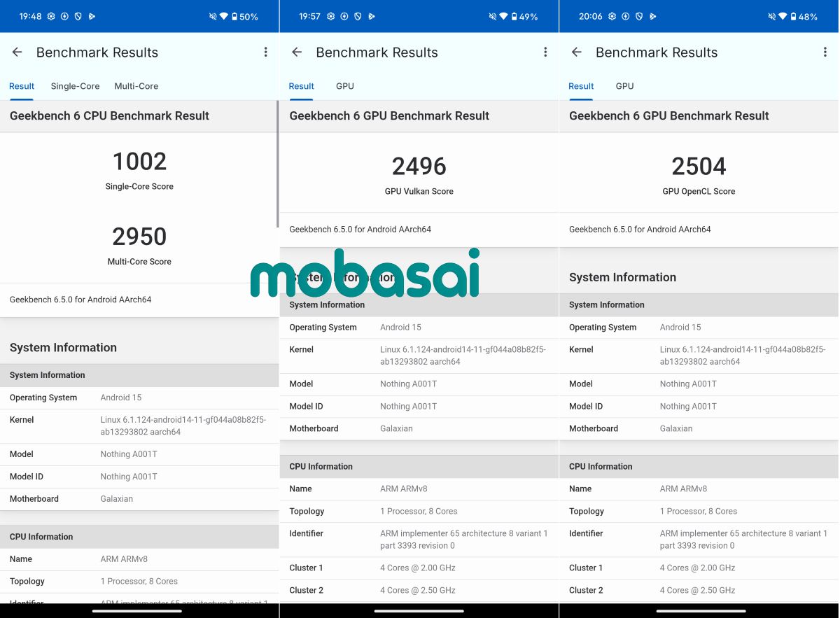Tap back arrow on OpenCL results screen
Image resolution: width=840 pixels, height=618 pixels.
point(577,52)
